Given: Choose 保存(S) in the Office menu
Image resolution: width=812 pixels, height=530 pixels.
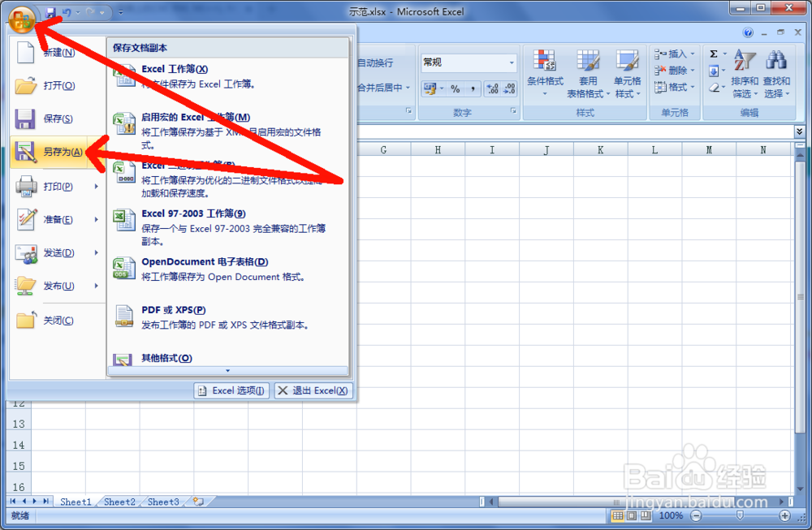Looking at the screenshot, I should [x=57, y=118].
